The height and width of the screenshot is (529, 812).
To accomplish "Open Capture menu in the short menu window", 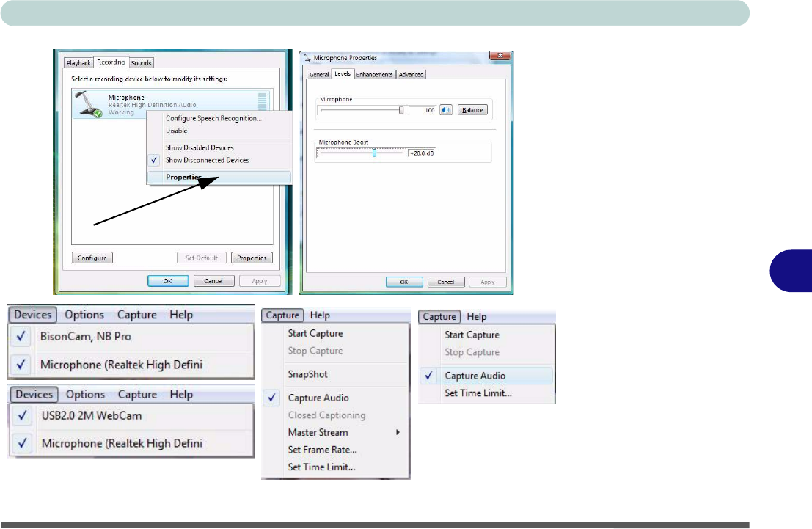I will (x=439, y=316).
